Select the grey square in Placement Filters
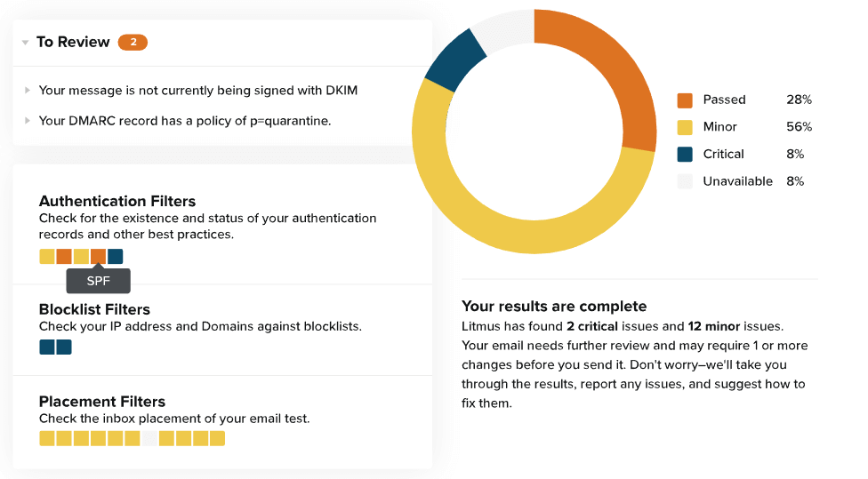This screenshot has width=868, height=479. 149,438
